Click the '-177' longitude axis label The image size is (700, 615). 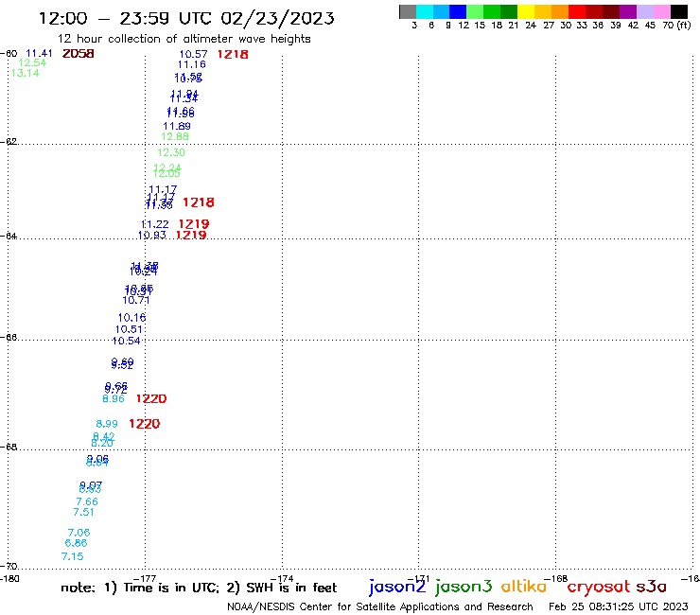145,579
